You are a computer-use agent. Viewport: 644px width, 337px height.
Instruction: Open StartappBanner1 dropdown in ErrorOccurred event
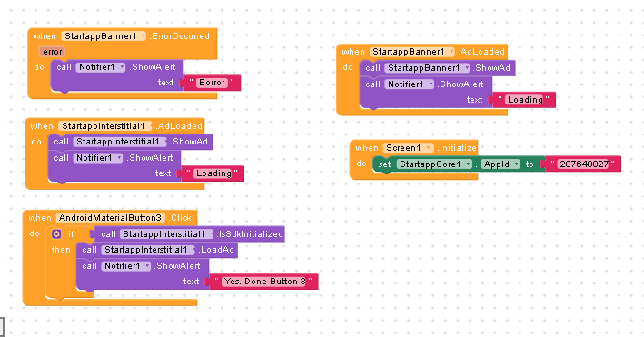104,36
